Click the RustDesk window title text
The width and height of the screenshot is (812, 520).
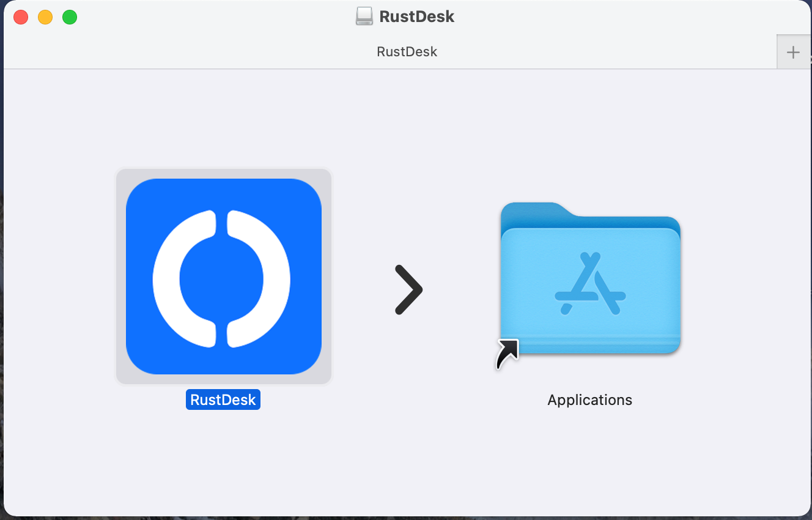(416, 17)
